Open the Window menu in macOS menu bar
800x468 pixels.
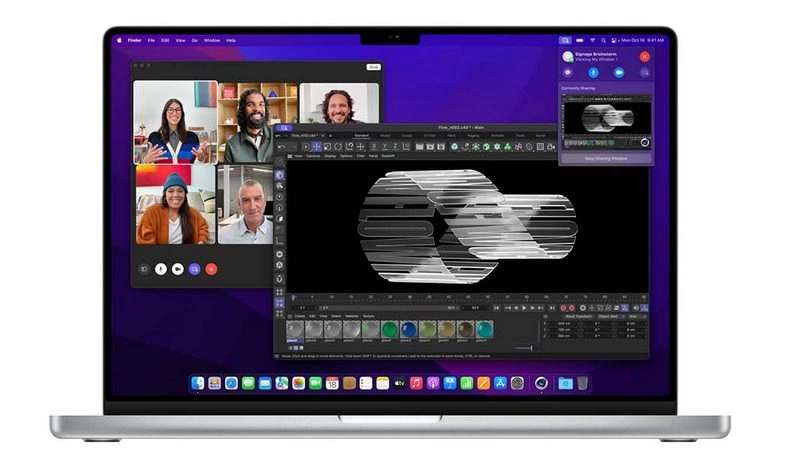(212, 40)
